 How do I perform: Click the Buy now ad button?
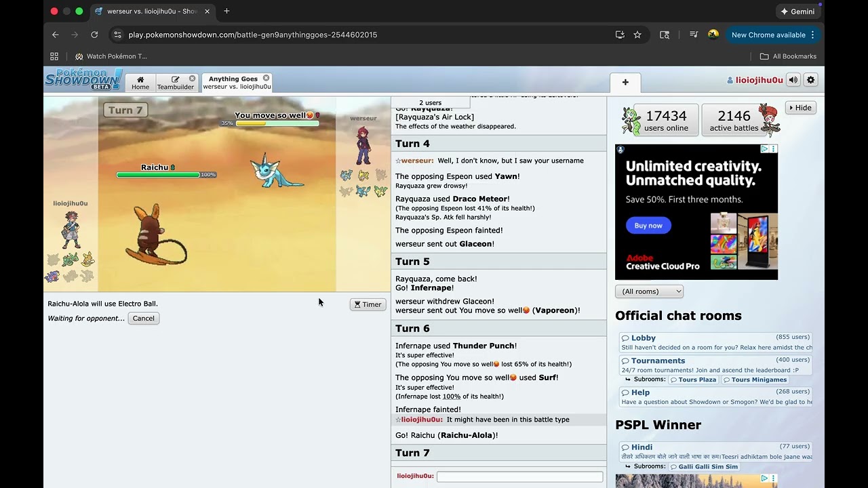tap(648, 226)
